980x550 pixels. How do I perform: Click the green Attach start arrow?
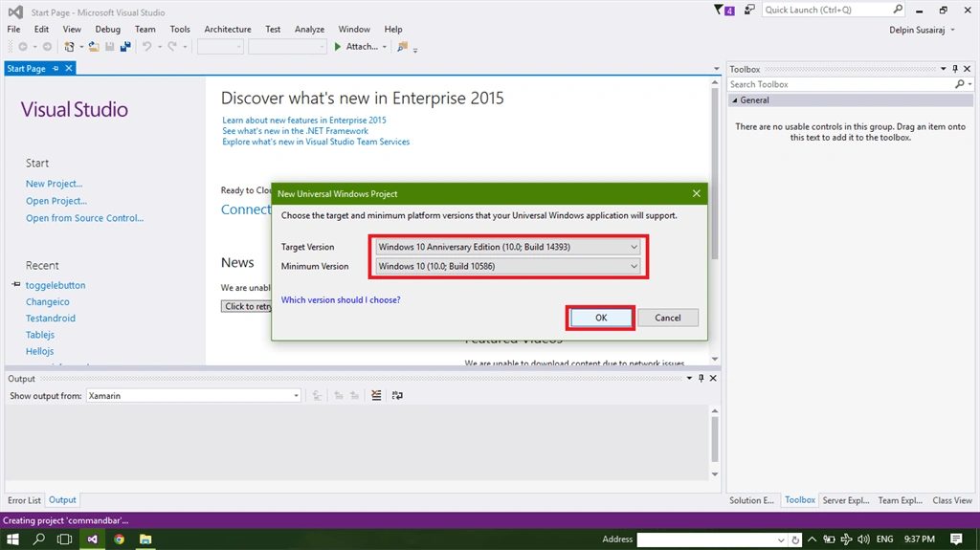tap(338, 47)
